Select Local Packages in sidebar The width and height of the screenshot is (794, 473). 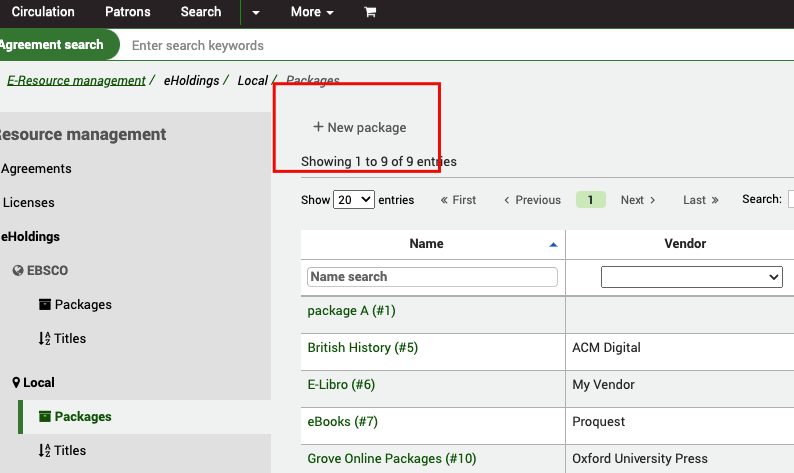82,416
